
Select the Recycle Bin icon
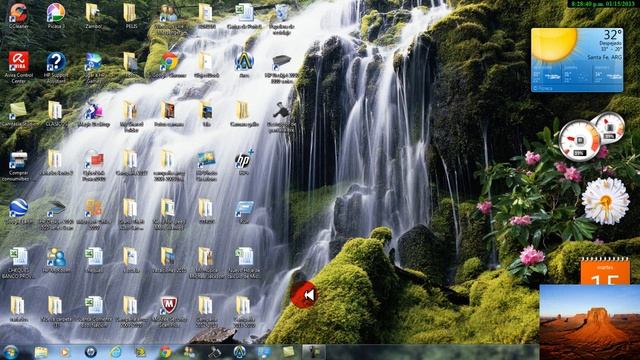coord(282,18)
